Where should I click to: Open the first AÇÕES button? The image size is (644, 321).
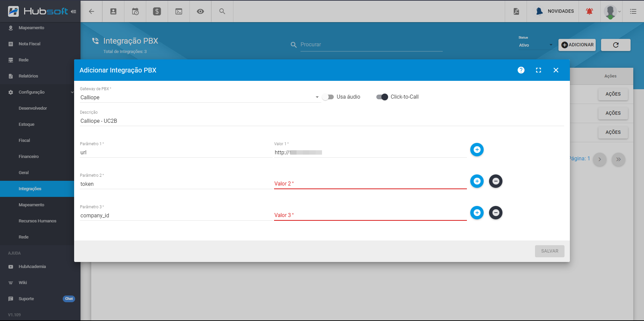[x=613, y=94]
